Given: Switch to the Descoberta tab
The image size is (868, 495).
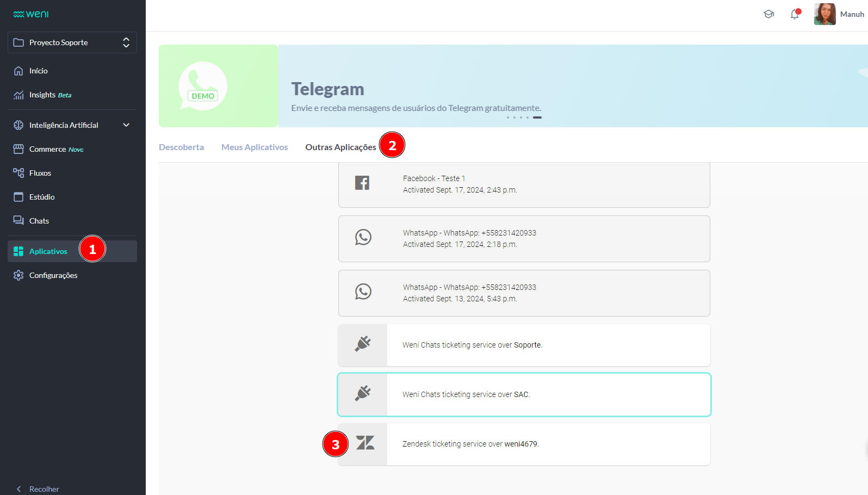Looking at the screenshot, I should 181,147.
